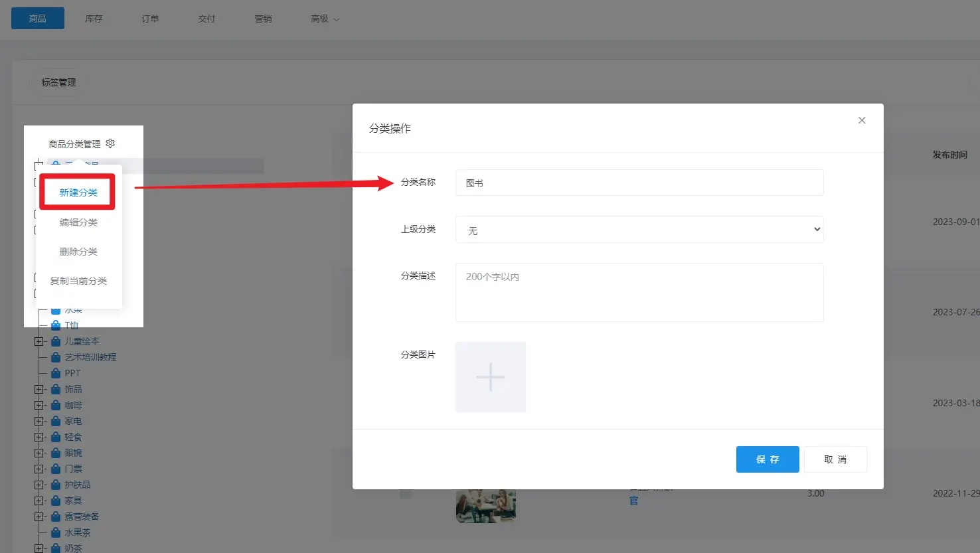Open the 上级分类 dropdown

639,230
